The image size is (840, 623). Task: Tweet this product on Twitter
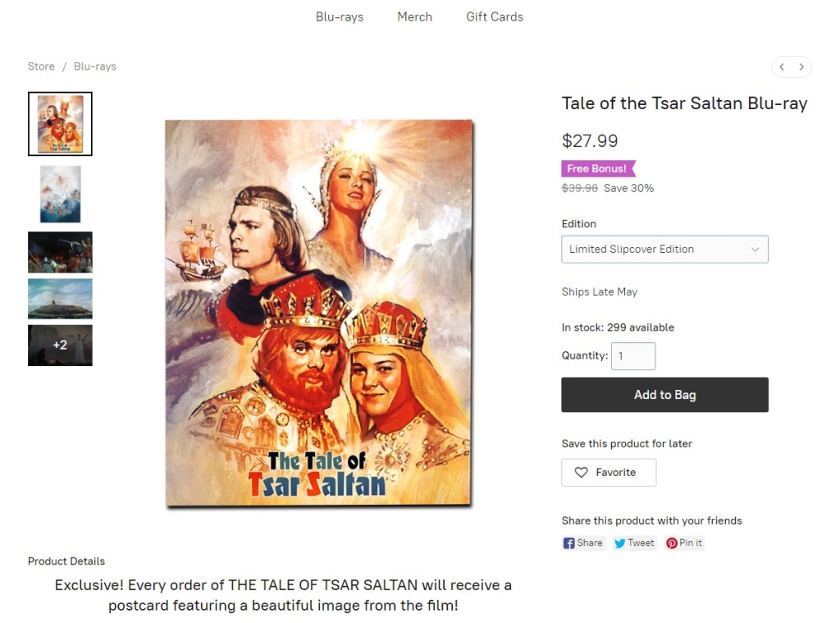tap(634, 543)
